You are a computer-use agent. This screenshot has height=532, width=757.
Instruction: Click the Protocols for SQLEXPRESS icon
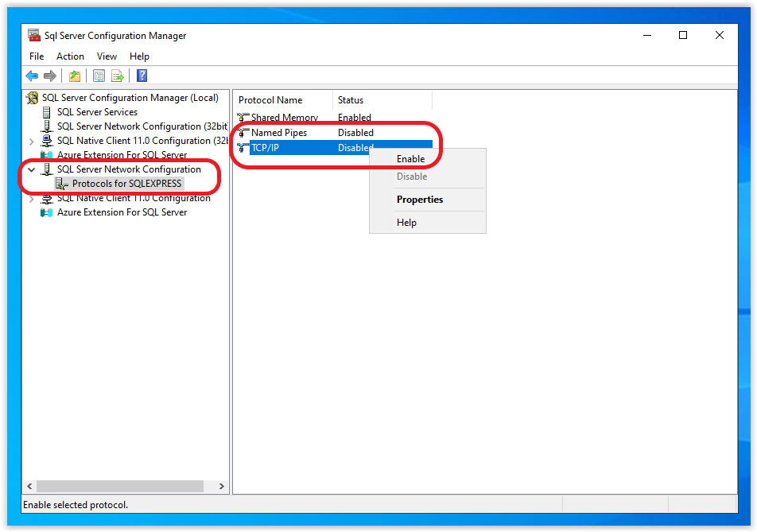coord(62,184)
